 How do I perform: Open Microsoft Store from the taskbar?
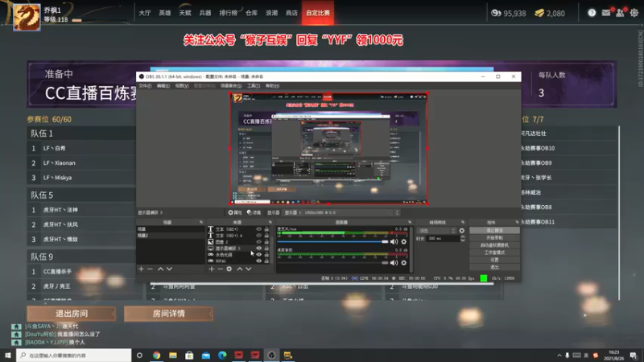189,355
